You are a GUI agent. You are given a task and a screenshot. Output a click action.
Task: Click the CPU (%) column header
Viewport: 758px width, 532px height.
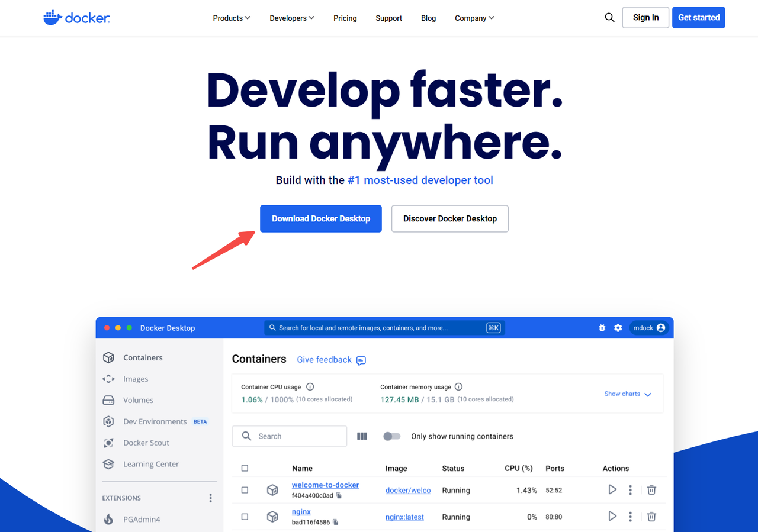tap(519, 468)
